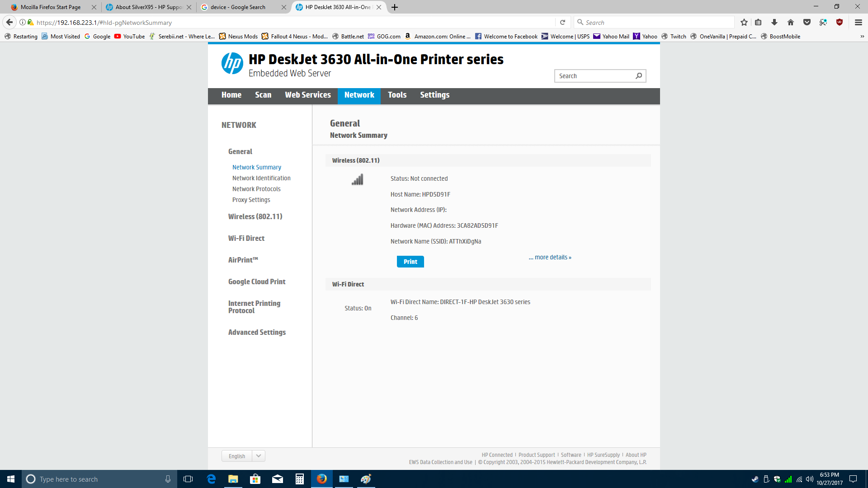Follow the more details link
Image resolution: width=868 pixels, height=488 pixels.
[550, 258]
